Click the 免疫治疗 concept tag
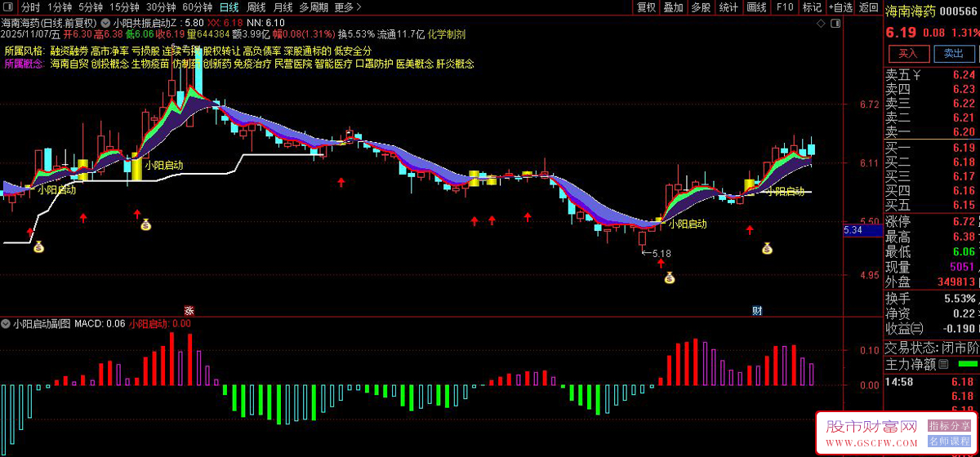Viewport: 980px width, 457px height. coord(252,64)
